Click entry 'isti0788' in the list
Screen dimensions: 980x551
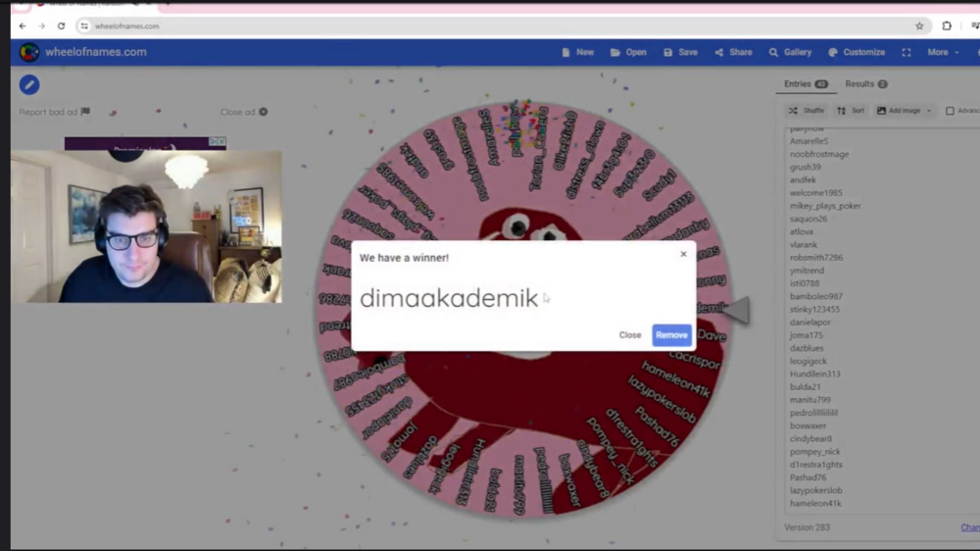tap(805, 283)
